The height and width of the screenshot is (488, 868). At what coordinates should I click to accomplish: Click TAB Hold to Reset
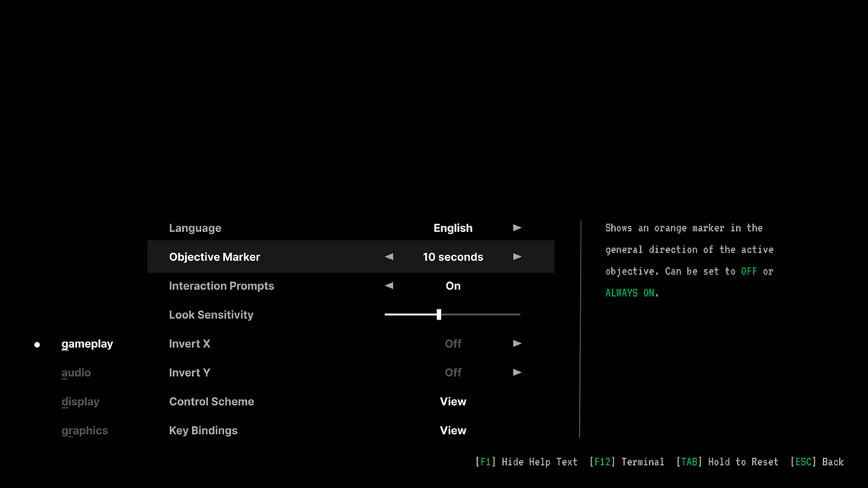(727, 462)
